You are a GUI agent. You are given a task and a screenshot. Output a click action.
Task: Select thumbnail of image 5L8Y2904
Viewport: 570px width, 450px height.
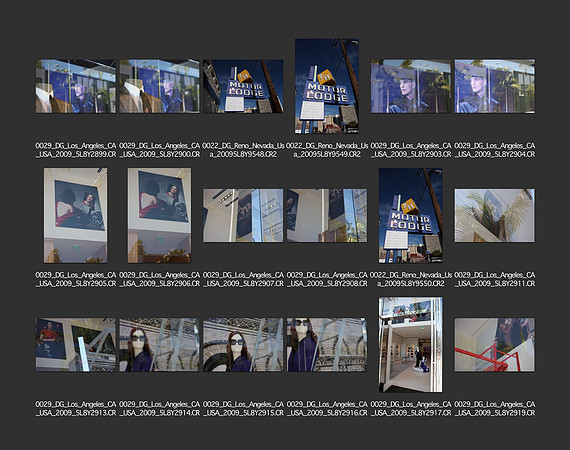click(x=495, y=87)
